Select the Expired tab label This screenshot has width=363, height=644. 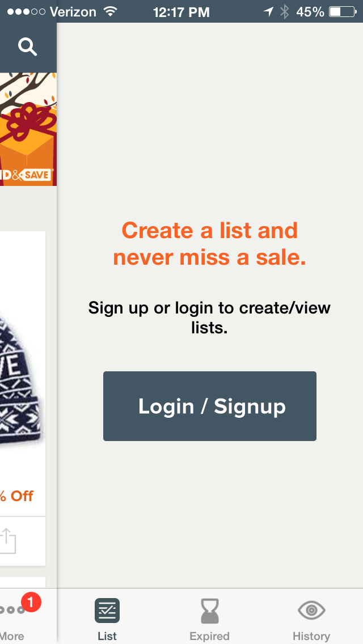click(x=210, y=636)
